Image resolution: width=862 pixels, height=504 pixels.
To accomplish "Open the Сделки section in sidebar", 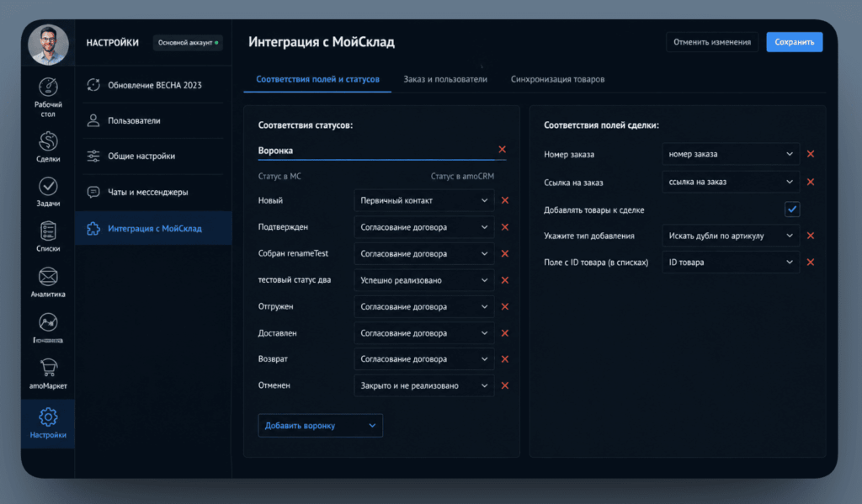I will [48, 146].
